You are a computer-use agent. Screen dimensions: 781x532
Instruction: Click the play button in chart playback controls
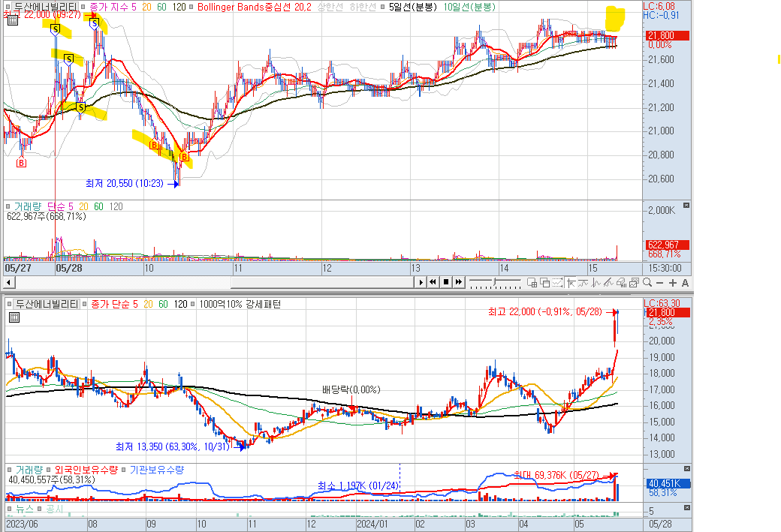point(421,282)
